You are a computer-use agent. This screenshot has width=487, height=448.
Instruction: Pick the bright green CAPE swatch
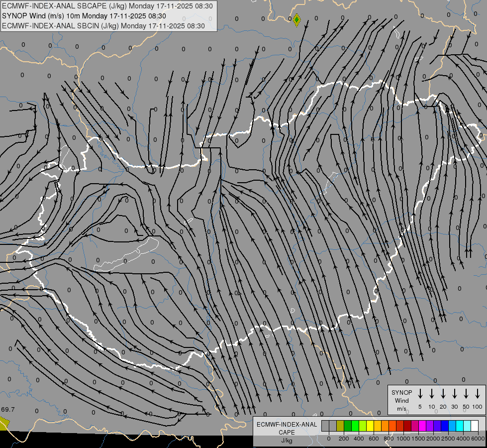tap(355, 426)
